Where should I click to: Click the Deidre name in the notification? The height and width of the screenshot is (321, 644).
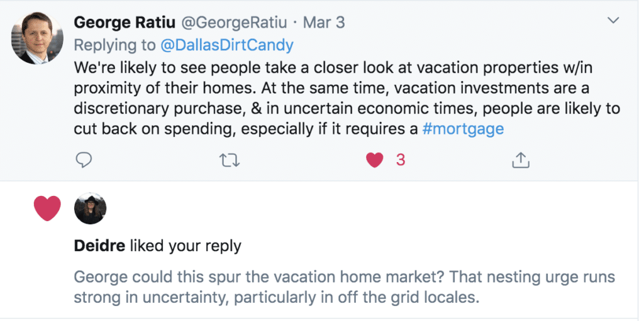(x=99, y=246)
